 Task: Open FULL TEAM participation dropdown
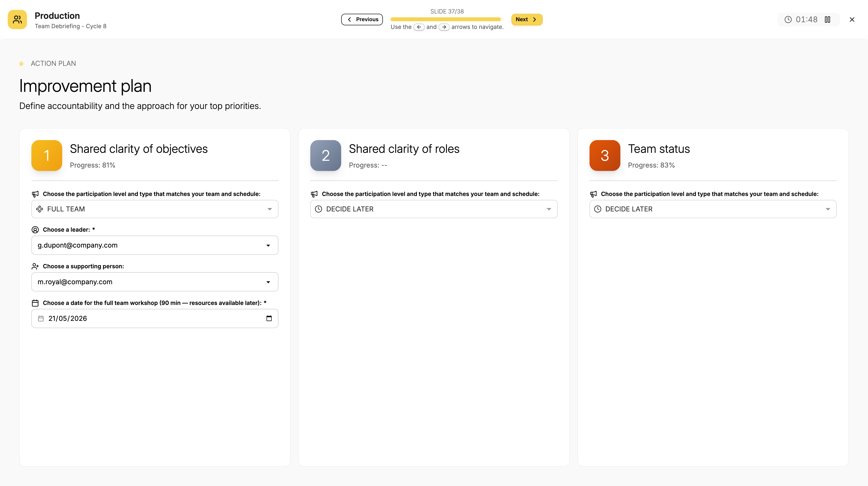(x=155, y=209)
